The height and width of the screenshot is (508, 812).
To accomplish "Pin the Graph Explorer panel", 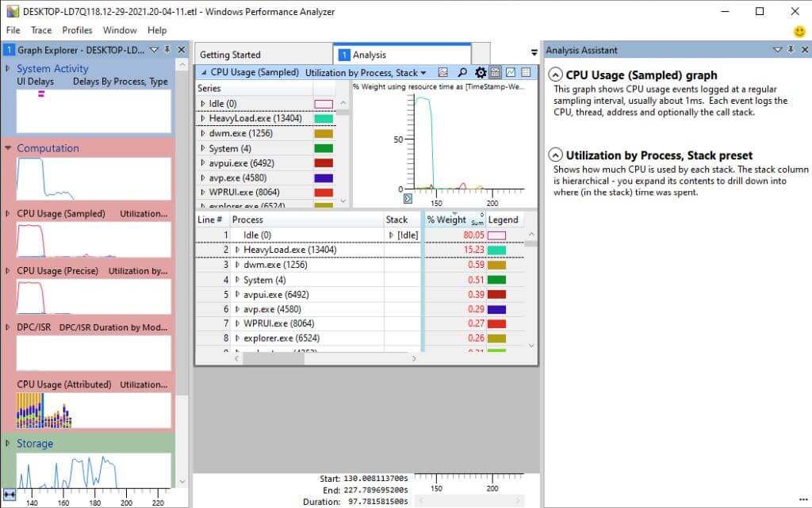I will [x=167, y=50].
